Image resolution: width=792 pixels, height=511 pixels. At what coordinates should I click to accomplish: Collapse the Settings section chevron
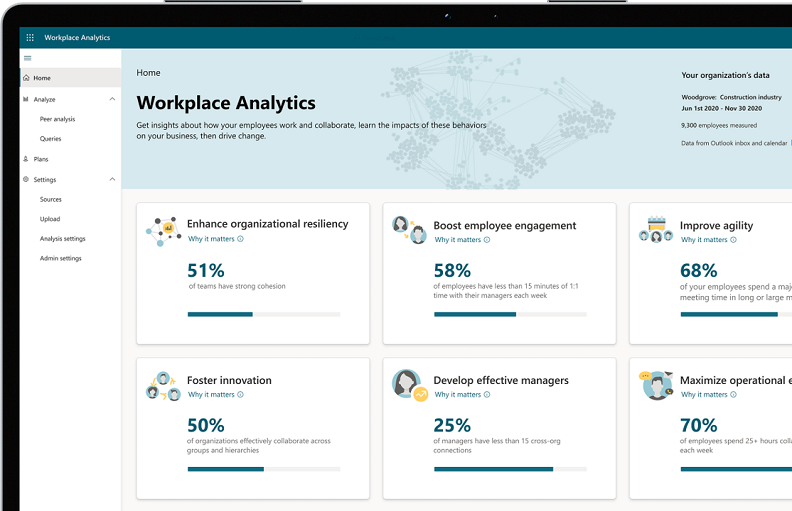tap(112, 179)
